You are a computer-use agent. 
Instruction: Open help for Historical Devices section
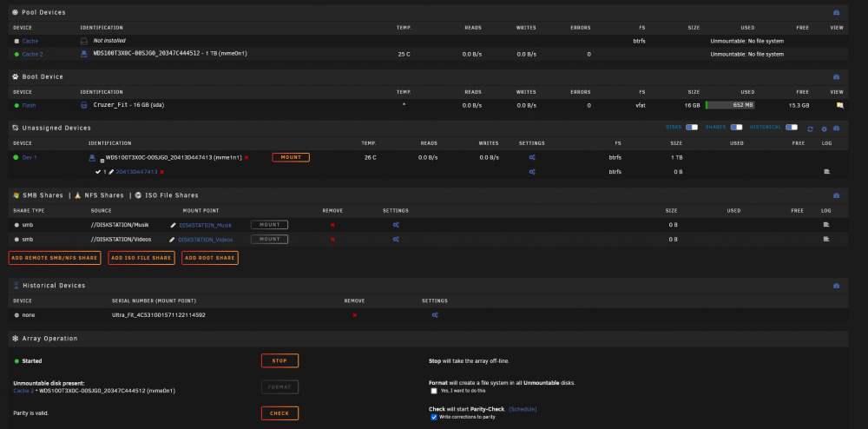pos(836,286)
